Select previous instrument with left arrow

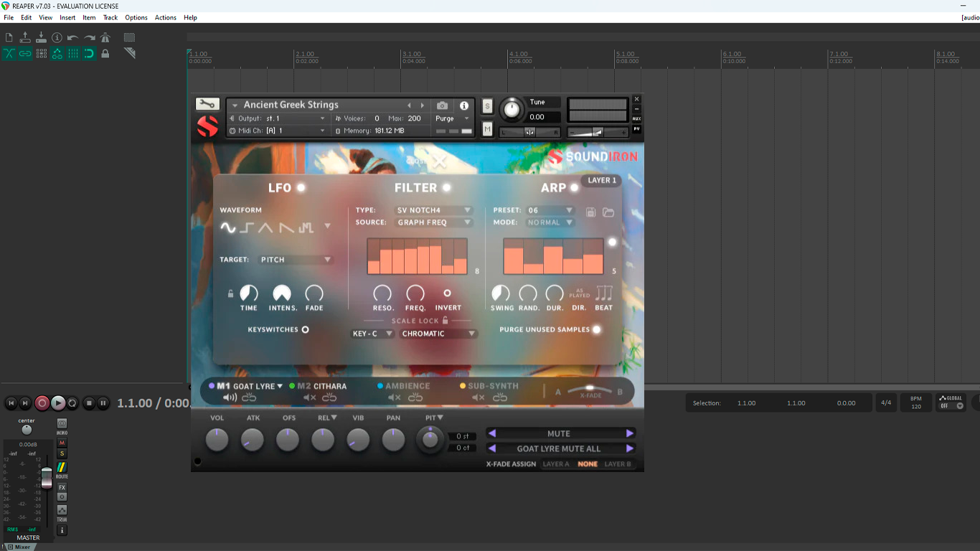point(410,105)
